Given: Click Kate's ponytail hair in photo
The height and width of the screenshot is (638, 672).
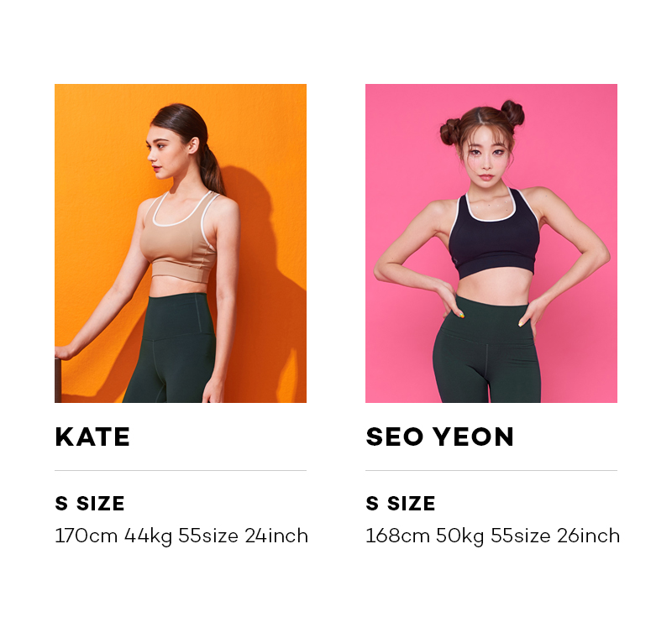Looking at the screenshot, I should point(210,165).
